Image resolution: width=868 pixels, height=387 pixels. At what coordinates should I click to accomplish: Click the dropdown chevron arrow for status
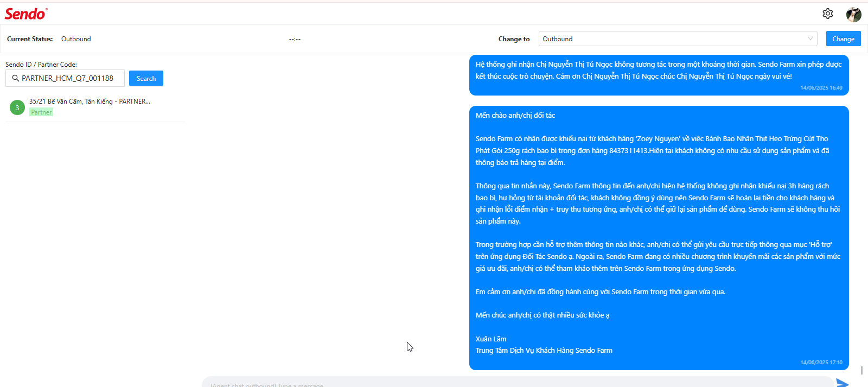pos(810,39)
